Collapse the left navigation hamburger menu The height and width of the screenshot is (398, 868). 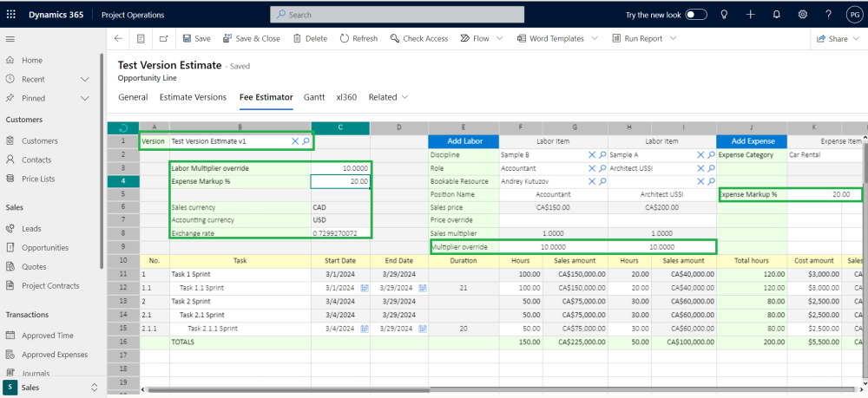click(10, 39)
